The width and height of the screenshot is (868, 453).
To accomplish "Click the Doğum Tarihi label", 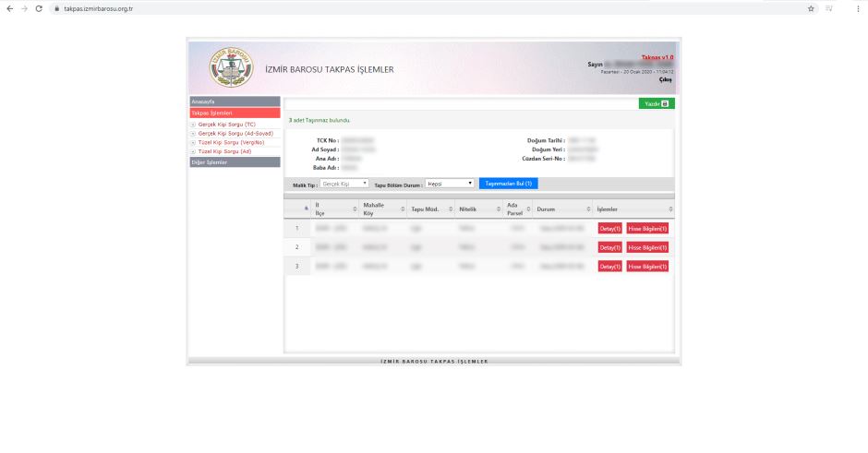I will (x=546, y=140).
